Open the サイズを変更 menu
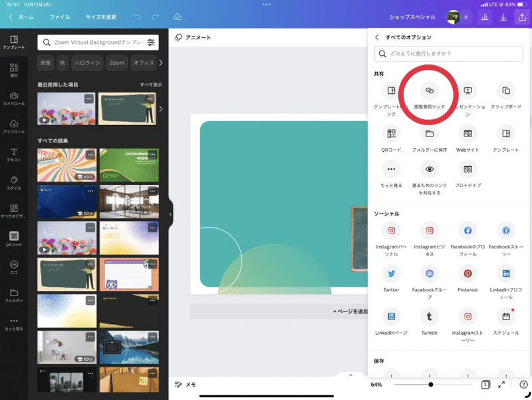 point(101,17)
